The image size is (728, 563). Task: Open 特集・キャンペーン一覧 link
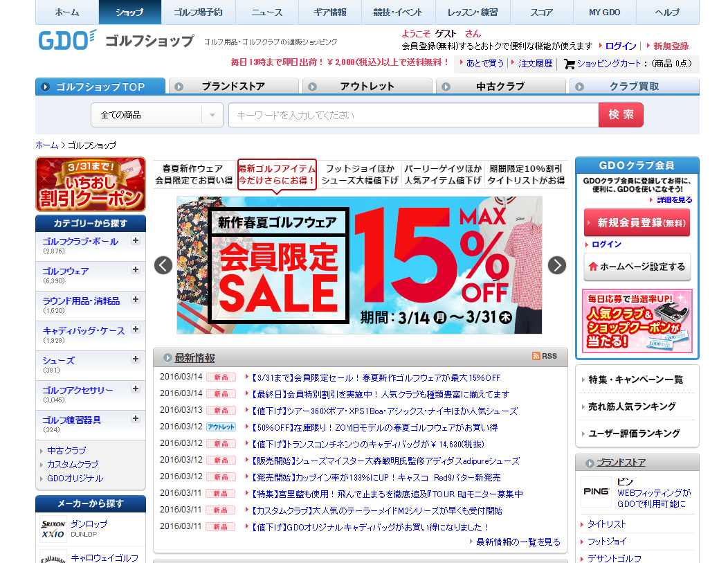(x=635, y=379)
